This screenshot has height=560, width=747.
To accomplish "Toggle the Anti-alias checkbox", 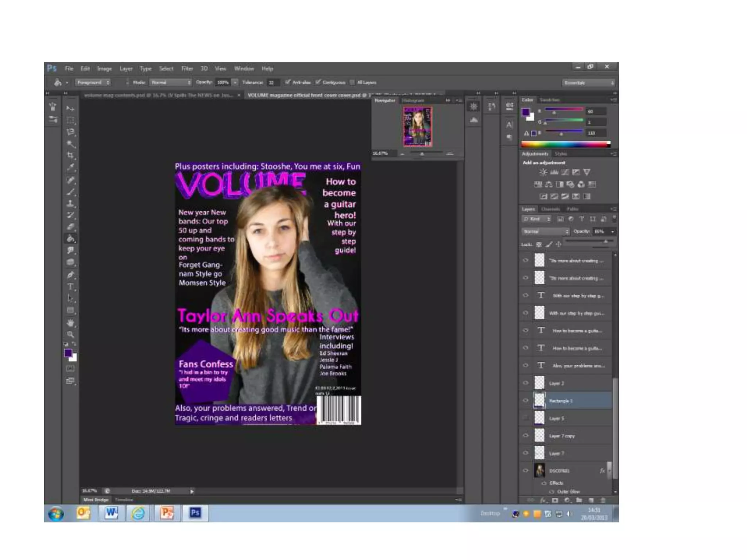I will [288, 82].
